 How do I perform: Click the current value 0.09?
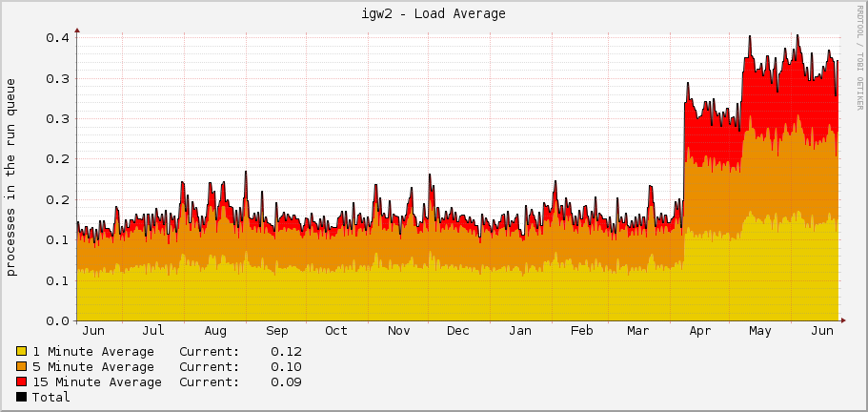coord(286,382)
